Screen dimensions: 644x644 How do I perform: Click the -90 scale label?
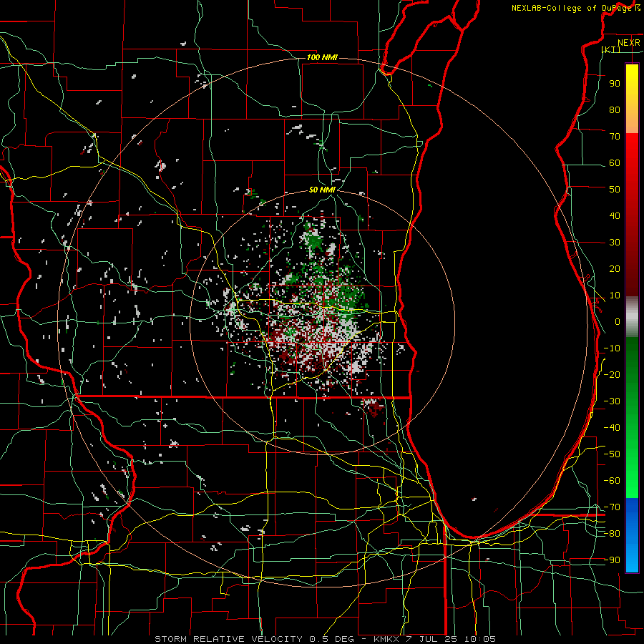pyautogui.click(x=612, y=560)
